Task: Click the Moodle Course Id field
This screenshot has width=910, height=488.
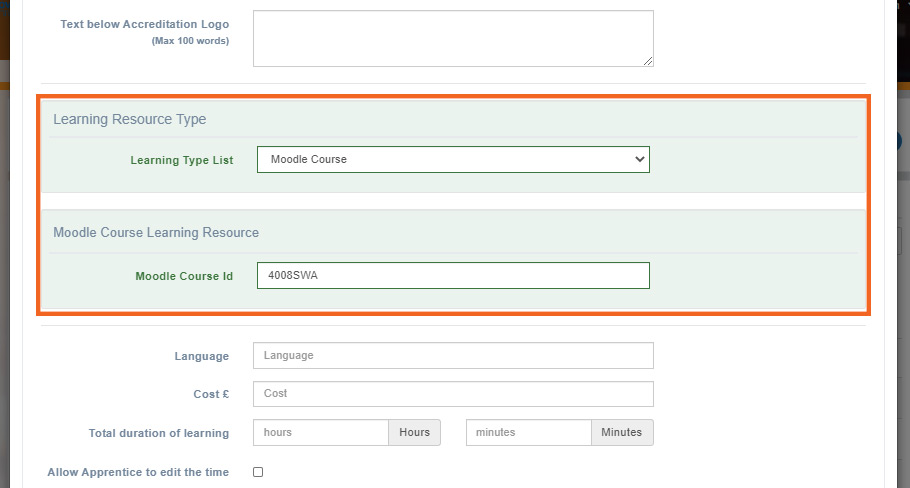Action: click(x=452, y=275)
